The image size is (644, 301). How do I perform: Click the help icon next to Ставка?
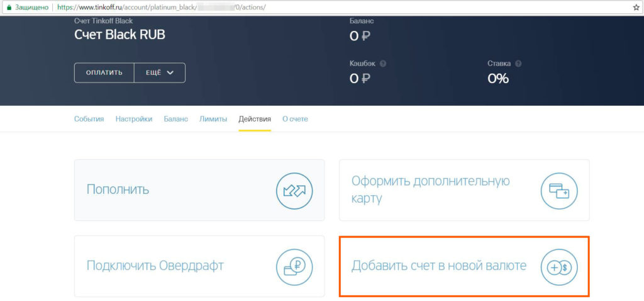tap(518, 64)
